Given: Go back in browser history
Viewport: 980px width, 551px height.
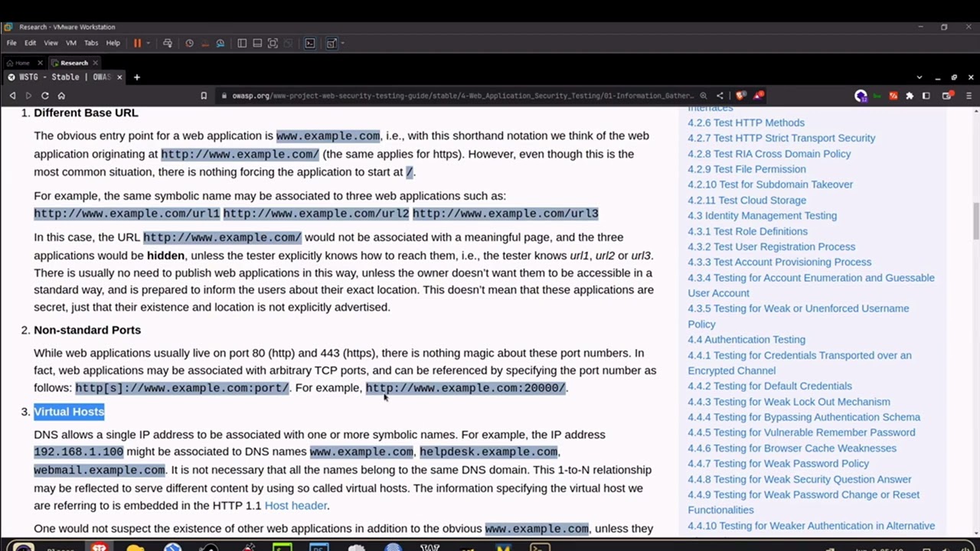Looking at the screenshot, I should (12, 96).
